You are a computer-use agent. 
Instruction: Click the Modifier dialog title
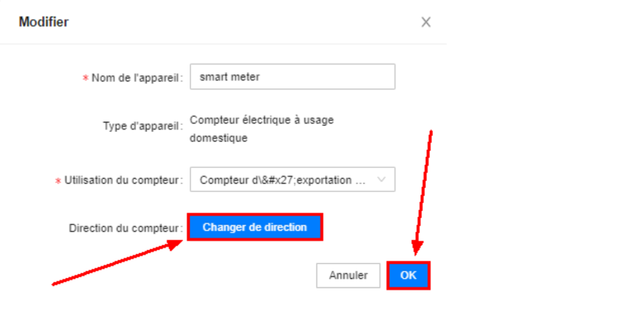[x=43, y=22]
